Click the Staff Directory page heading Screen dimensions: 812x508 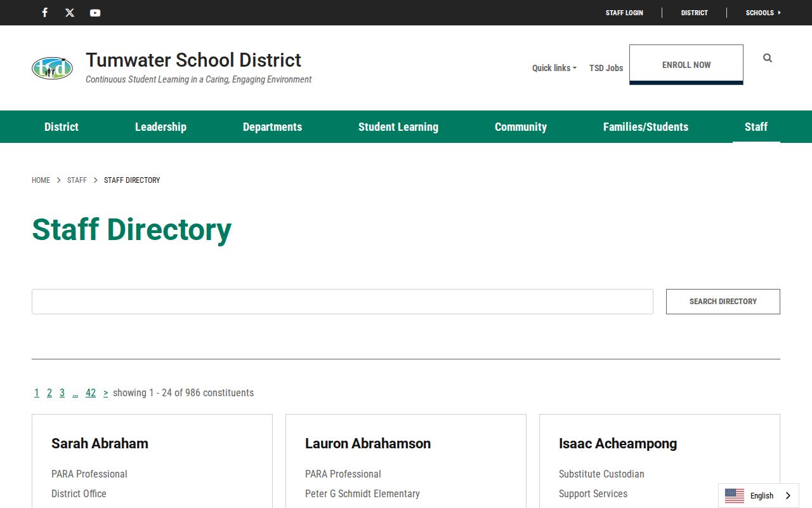(x=132, y=229)
